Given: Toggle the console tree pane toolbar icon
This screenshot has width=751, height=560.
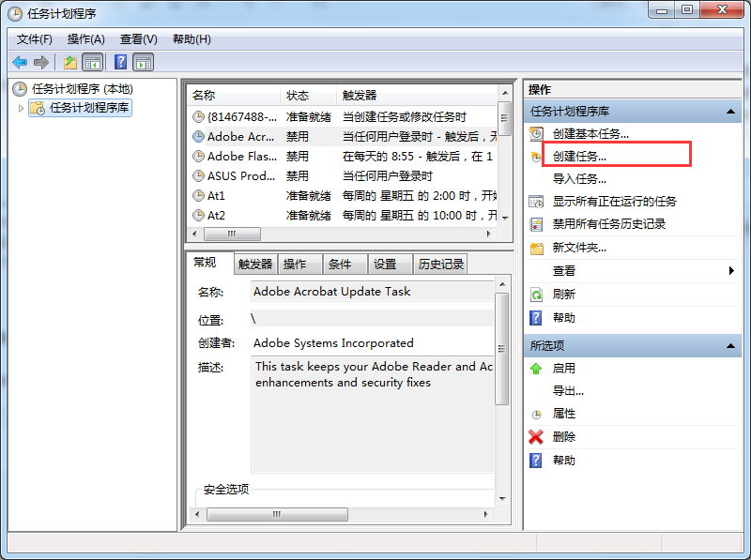Looking at the screenshot, I should (x=93, y=62).
